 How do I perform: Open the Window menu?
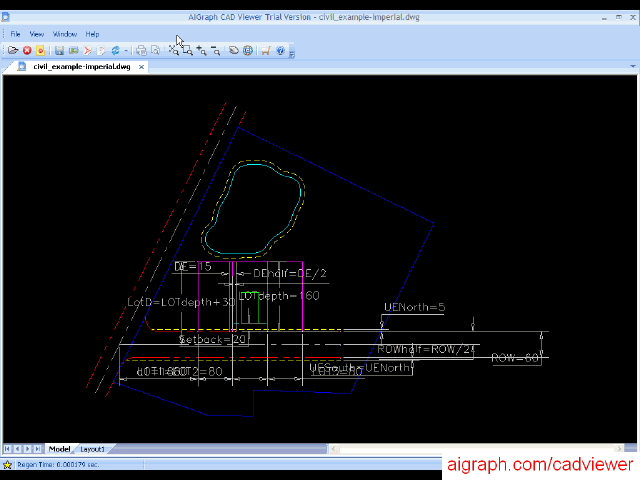tap(65, 34)
